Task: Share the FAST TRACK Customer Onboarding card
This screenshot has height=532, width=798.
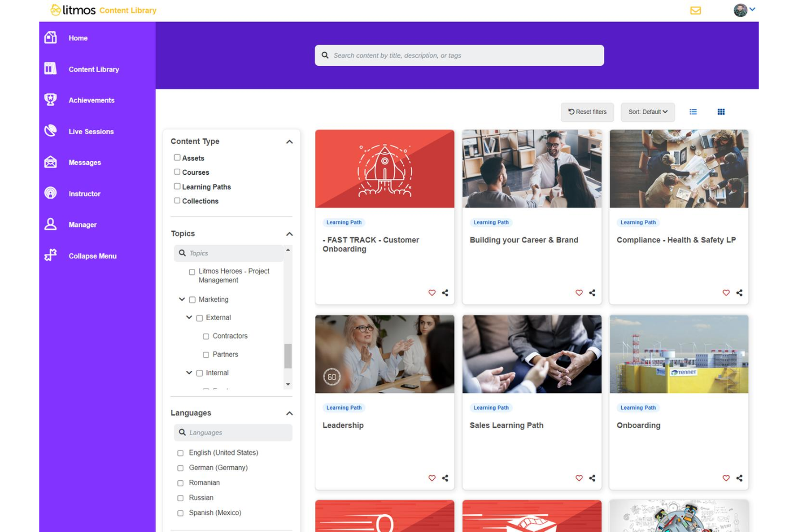Action: click(x=445, y=293)
